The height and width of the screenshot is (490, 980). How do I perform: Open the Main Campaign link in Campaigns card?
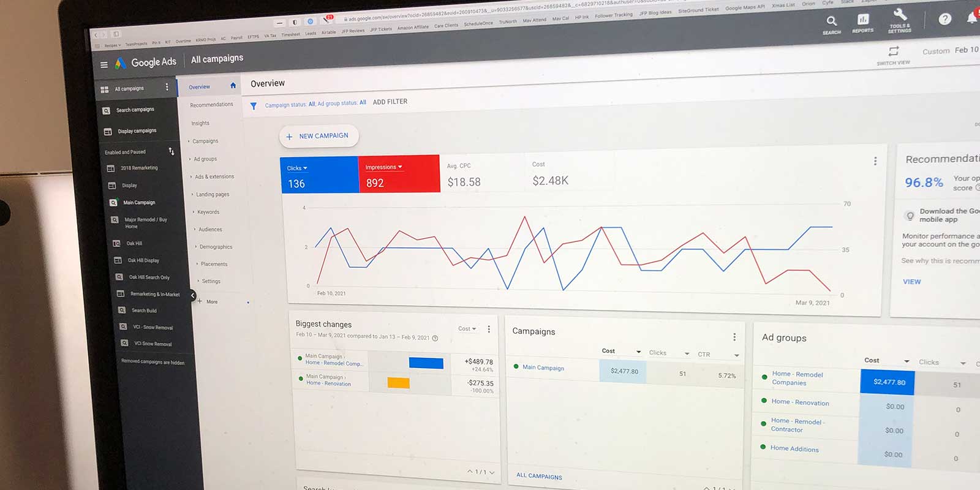point(543,367)
